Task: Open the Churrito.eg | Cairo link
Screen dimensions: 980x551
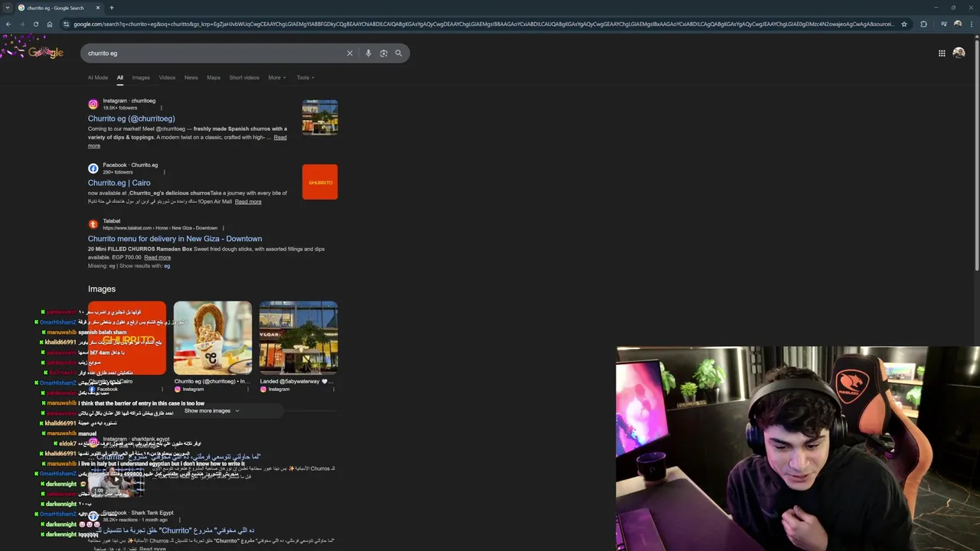Action: [x=119, y=183]
